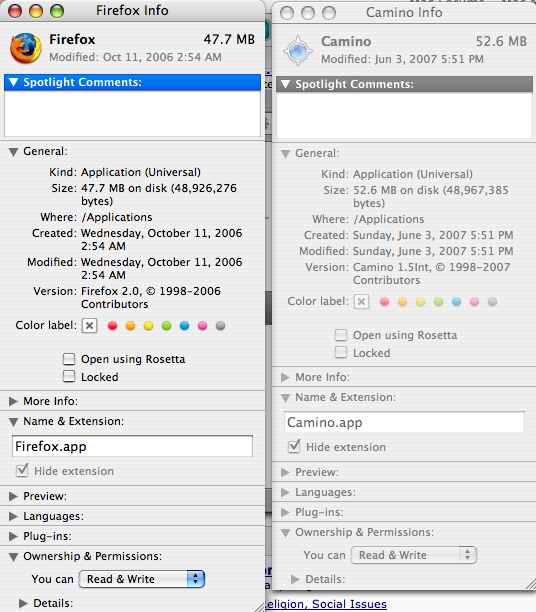This screenshot has height=612, width=536.
Task: Click the Camino compass icon in Camino Info
Action: (x=298, y=50)
